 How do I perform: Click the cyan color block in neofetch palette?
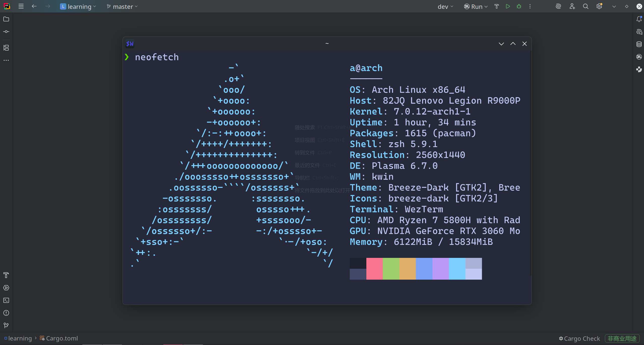tap(457, 269)
